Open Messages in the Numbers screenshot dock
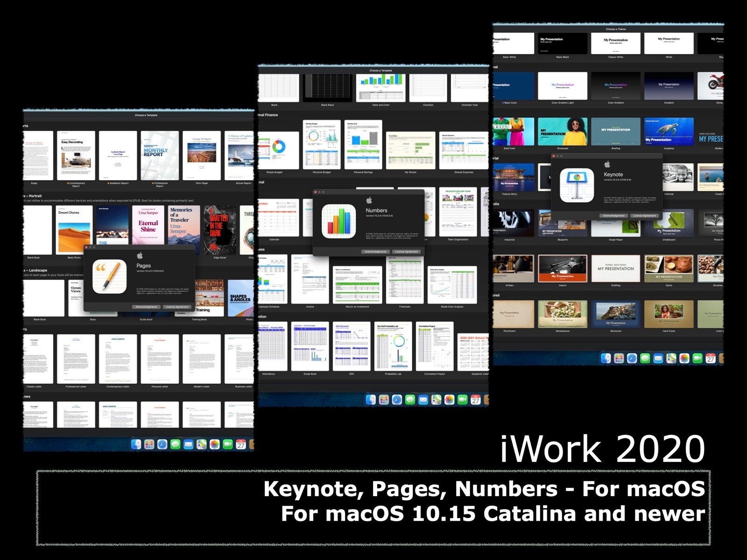Image resolution: width=747 pixels, height=560 pixels. (x=410, y=399)
